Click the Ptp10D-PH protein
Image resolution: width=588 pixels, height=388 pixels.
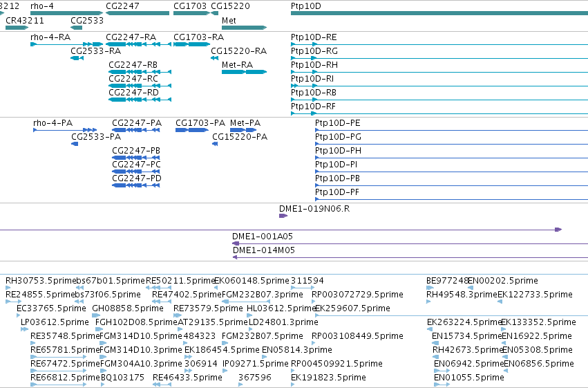tap(451, 158)
